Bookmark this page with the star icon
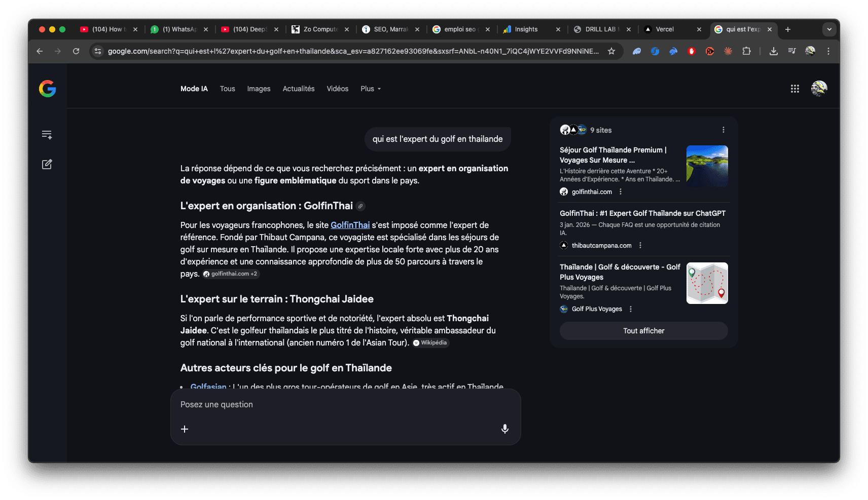This screenshot has width=868, height=500. 611,51
